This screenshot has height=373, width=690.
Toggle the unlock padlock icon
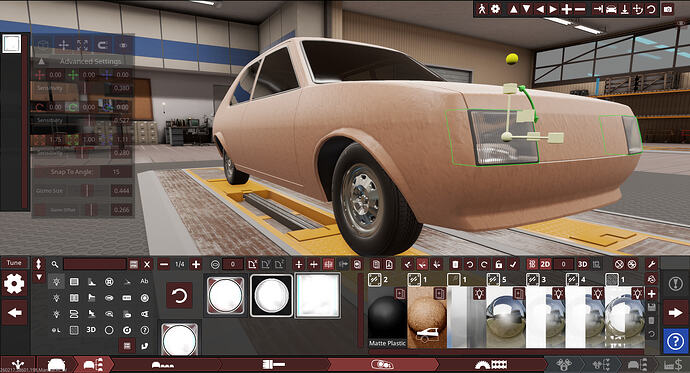(499, 264)
